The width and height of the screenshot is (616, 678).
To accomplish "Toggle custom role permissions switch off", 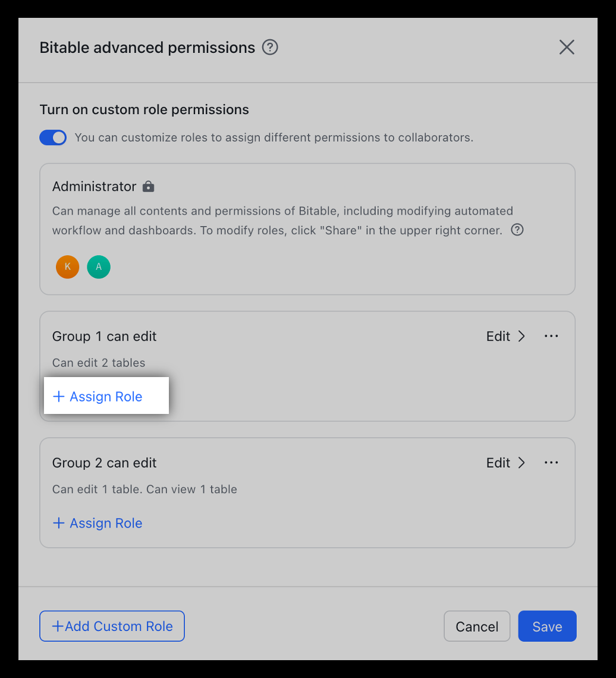I will pyautogui.click(x=53, y=137).
